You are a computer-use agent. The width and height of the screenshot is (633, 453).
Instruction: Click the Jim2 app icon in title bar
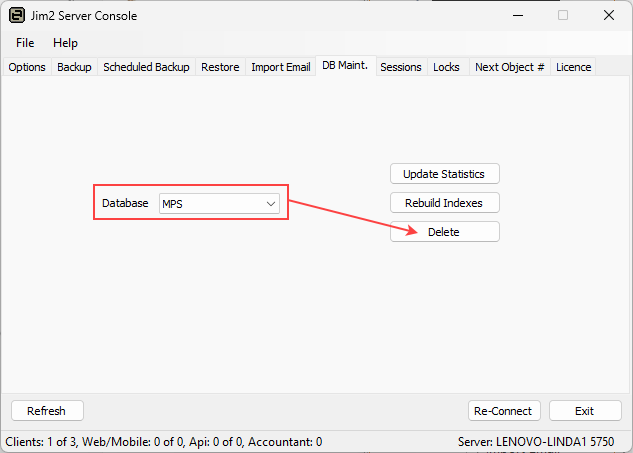[17, 16]
